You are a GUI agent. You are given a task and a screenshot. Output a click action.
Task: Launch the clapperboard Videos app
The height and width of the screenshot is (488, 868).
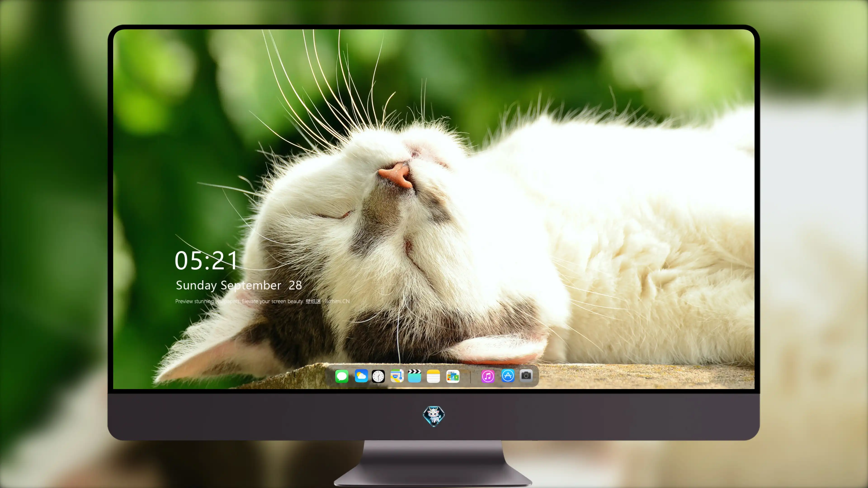(x=415, y=376)
